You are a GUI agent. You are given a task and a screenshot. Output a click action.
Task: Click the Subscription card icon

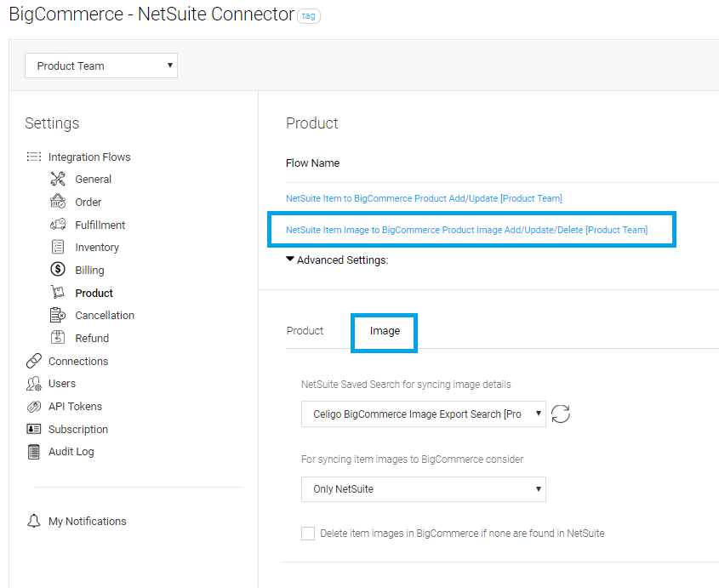pyautogui.click(x=34, y=429)
